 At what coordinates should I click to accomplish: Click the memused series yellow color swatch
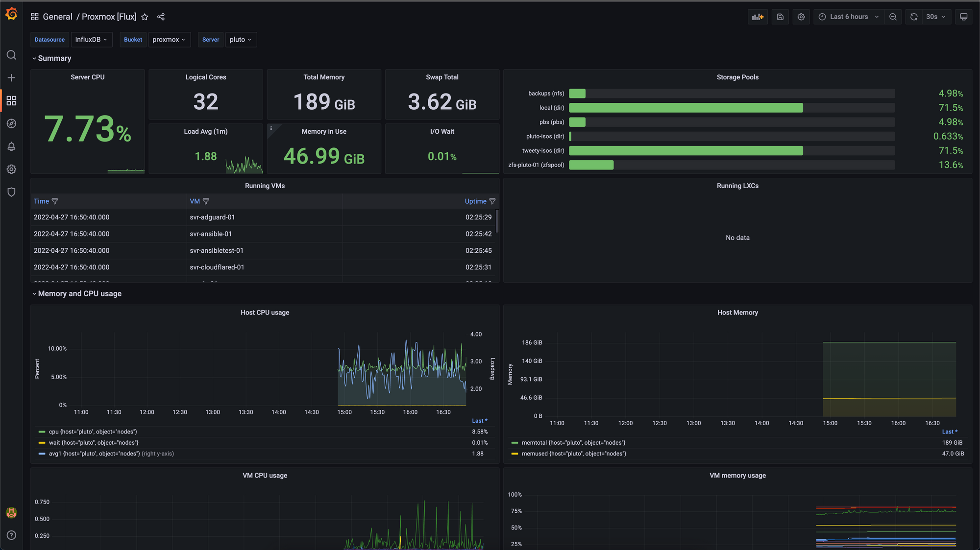click(x=514, y=454)
